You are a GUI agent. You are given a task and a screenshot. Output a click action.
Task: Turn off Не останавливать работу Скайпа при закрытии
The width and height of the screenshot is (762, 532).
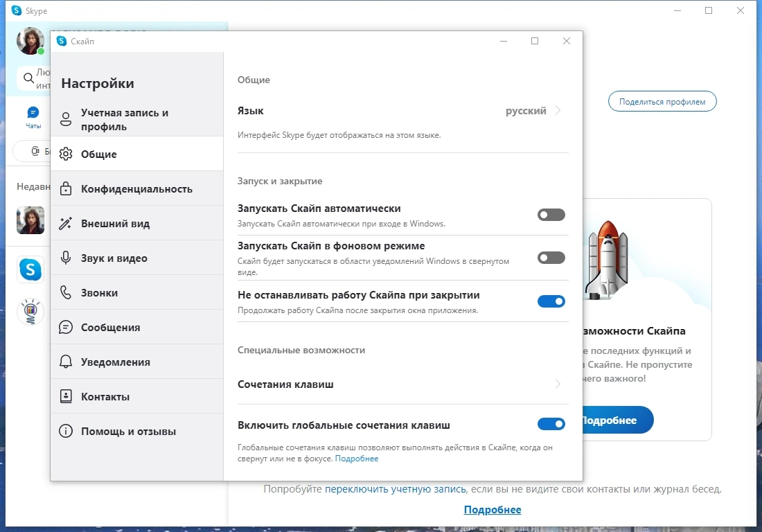[x=551, y=301]
